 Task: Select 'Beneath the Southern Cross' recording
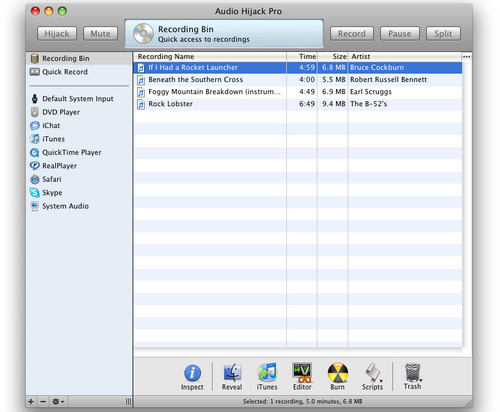pyautogui.click(x=298, y=80)
